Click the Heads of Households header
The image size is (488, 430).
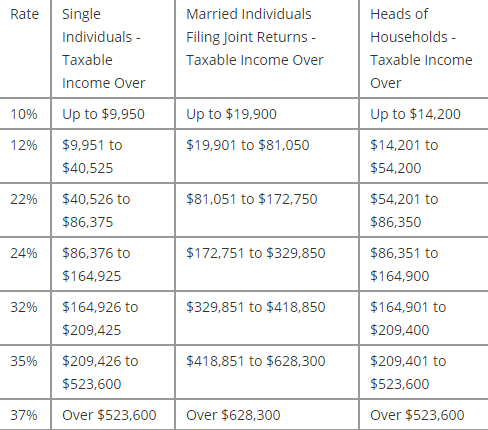421,49
